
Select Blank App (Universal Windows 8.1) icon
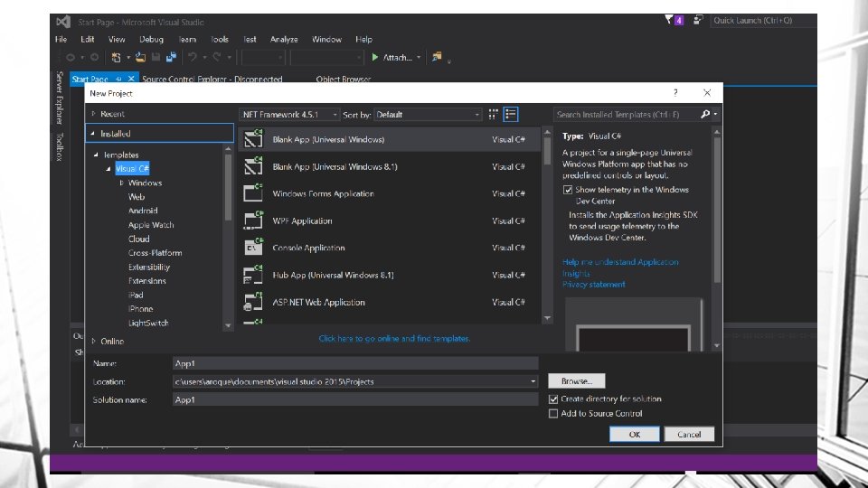pyautogui.click(x=253, y=166)
